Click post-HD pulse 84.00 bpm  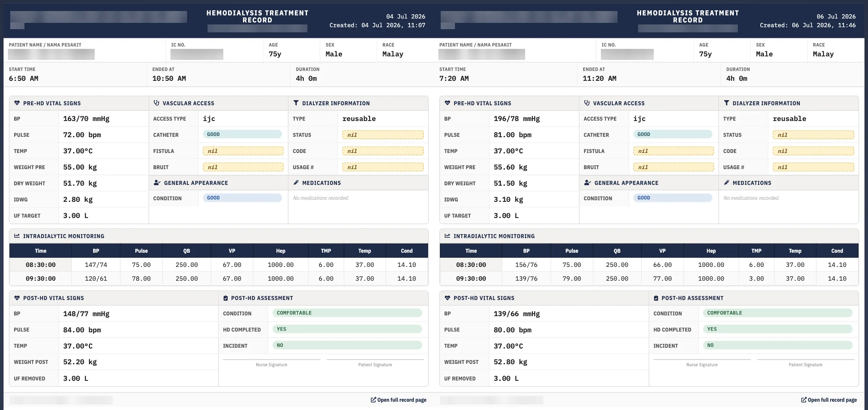pyautogui.click(x=82, y=330)
